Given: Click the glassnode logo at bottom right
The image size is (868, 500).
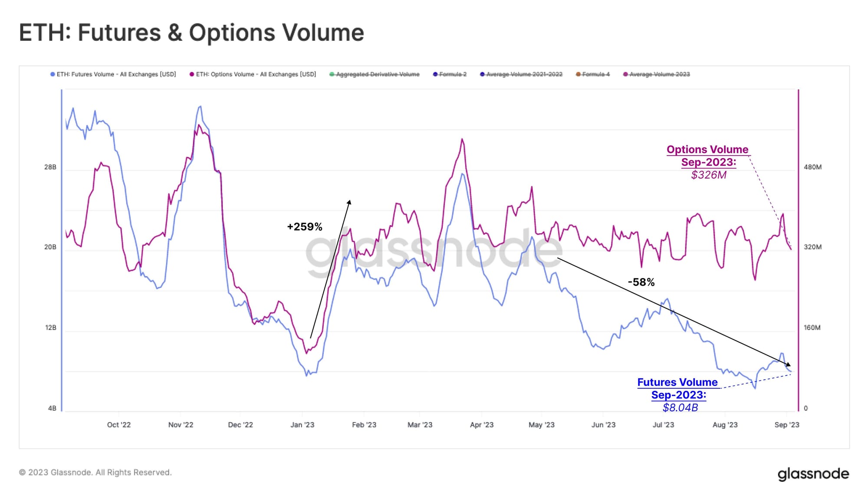Looking at the screenshot, I should pyautogui.click(x=813, y=474).
